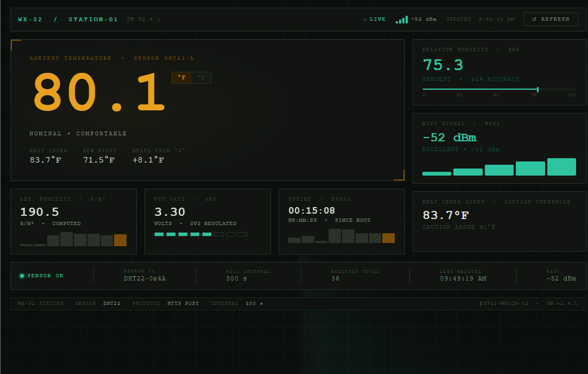This screenshot has height=374, width=588.
Task: Click the signal strength bars icon in header
Action: pyautogui.click(x=402, y=20)
